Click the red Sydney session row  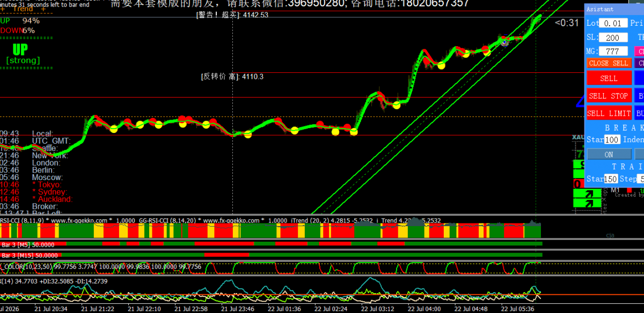pos(34,192)
